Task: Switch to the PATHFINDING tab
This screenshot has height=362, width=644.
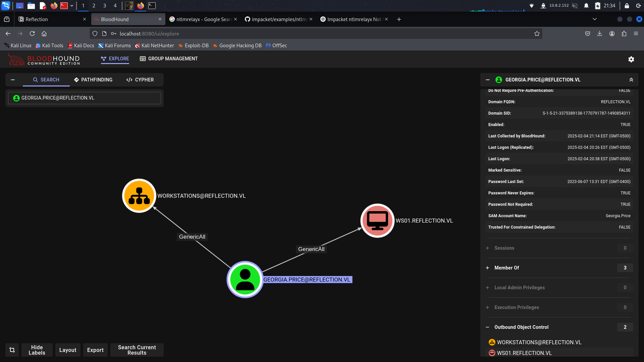Action: [x=93, y=80]
